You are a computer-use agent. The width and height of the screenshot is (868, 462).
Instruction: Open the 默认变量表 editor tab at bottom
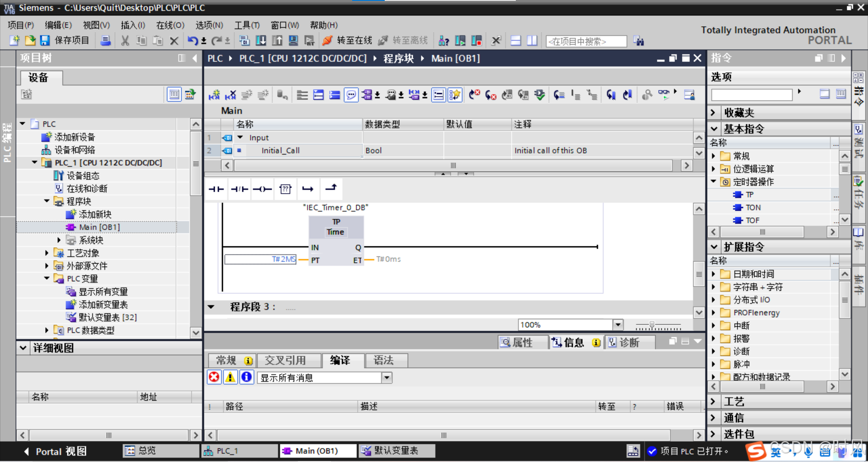pyautogui.click(x=397, y=451)
